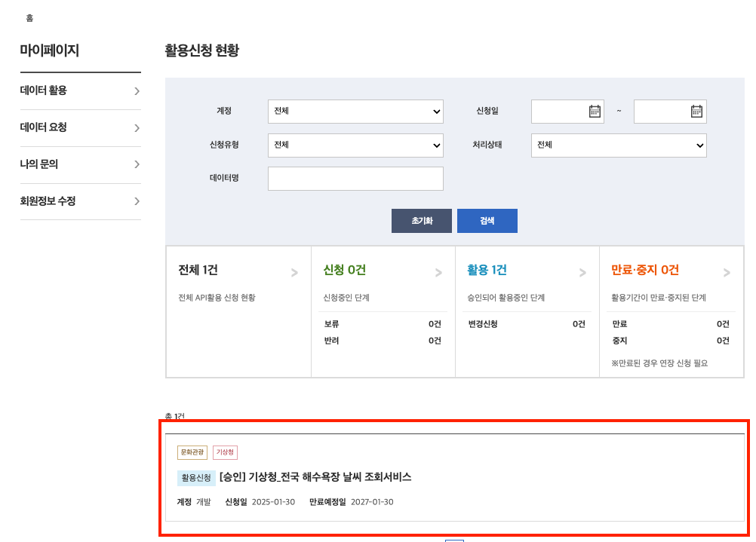756x542 pixels.
Task: Click arrow icon next to 신청 0건
Action: (438, 273)
